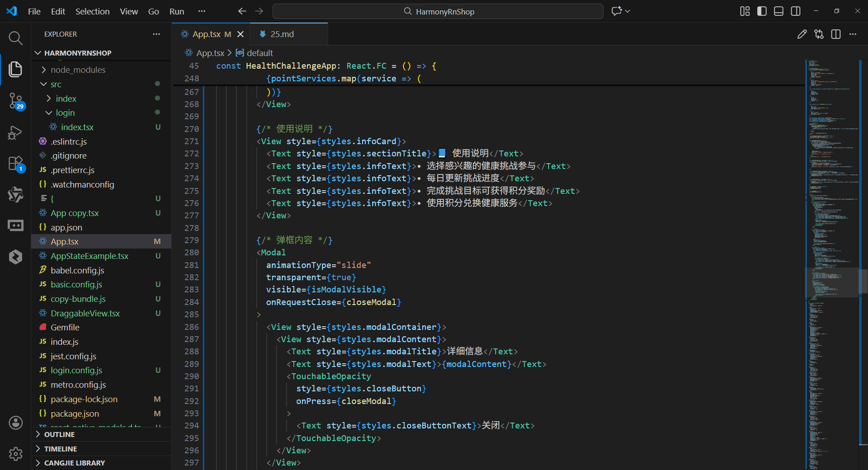Click the pencil edit icon in editor toolbar
868x470 pixels.
point(802,34)
